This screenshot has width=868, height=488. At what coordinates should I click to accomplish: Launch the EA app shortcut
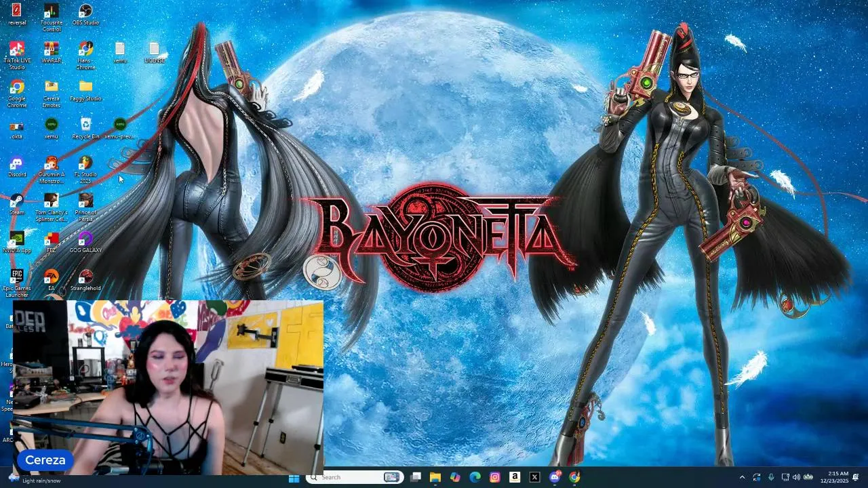[x=52, y=280]
